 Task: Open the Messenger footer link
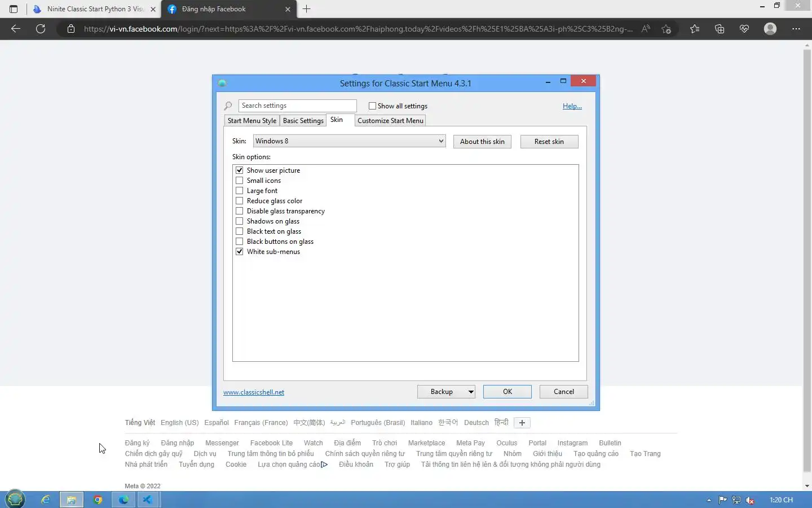(x=222, y=443)
